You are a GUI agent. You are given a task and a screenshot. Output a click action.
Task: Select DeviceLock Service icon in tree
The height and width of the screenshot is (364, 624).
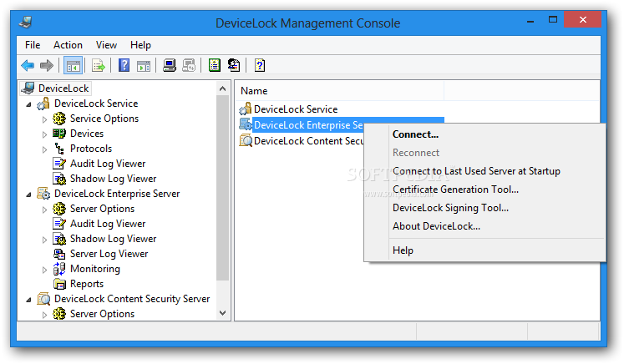pos(43,104)
